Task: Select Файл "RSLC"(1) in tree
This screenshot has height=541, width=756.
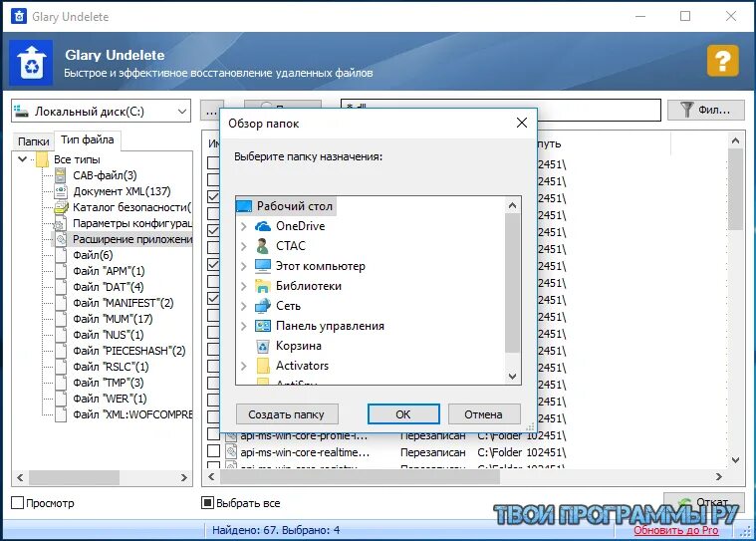Action: pos(111,367)
